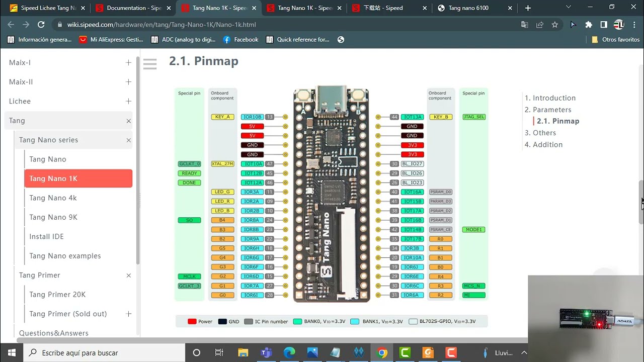Share this page using the share icon
The width and height of the screenshot is (644, 362).
click(x=539, y=25)
